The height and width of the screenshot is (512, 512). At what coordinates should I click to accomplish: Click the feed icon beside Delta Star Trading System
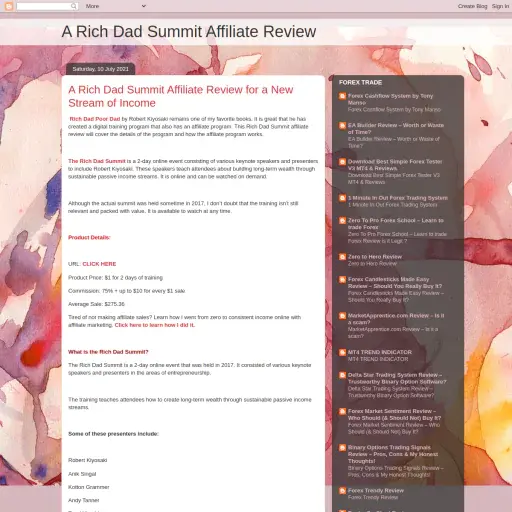[342, 375]
